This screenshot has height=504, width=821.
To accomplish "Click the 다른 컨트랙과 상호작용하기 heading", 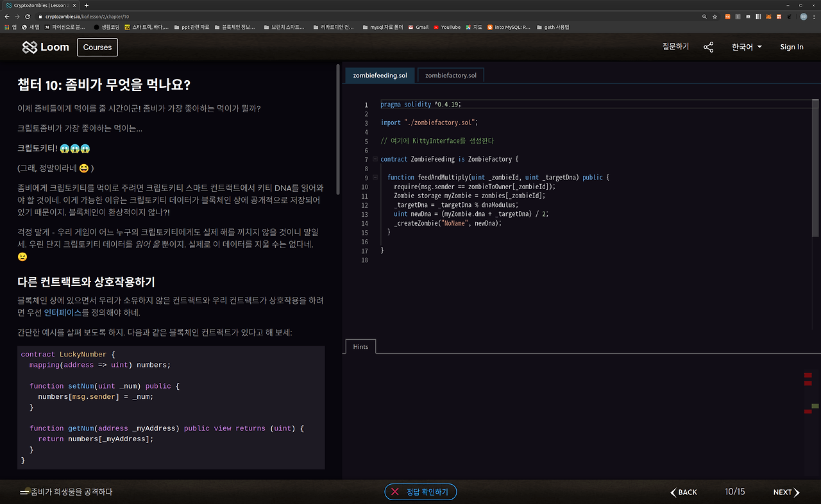I will click(x=86, y=282).
